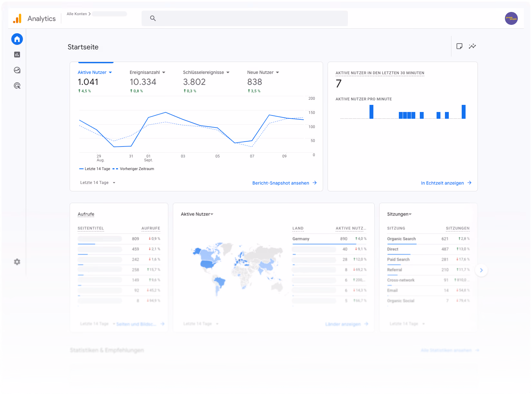Click into the top search field
532x395 pixels.
(244, 18)
